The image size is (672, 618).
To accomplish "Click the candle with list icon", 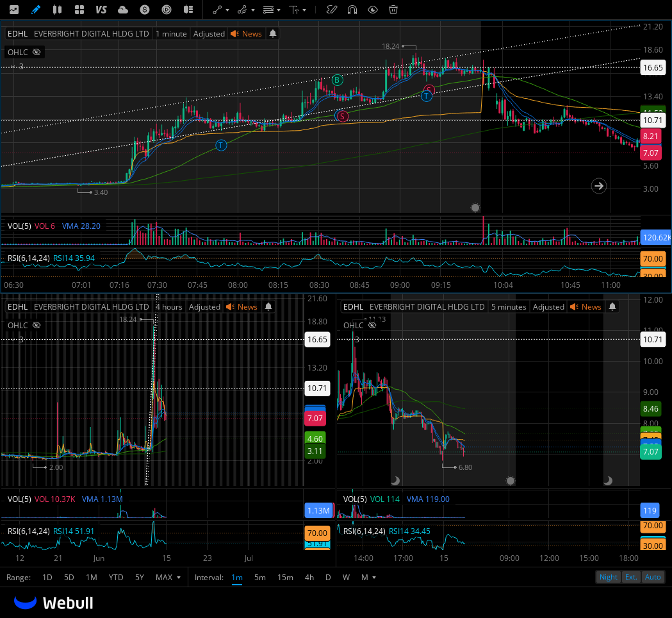I will pyautogui.click(x=188, y=10).
